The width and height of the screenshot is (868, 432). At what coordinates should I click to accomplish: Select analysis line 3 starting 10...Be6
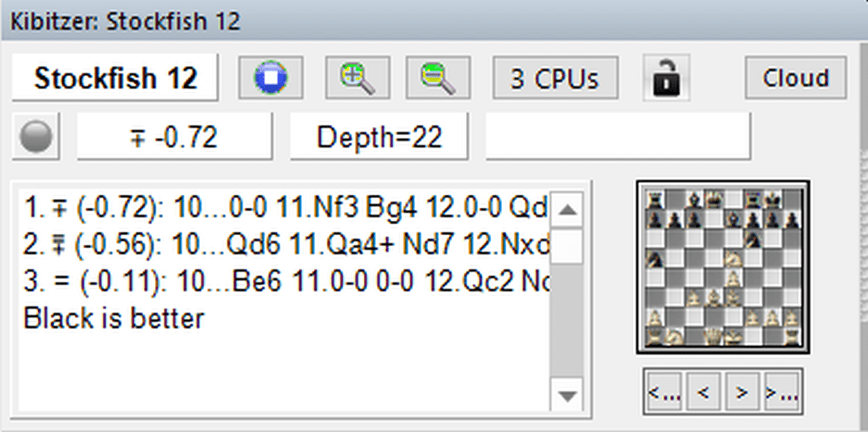coord(285,281)
